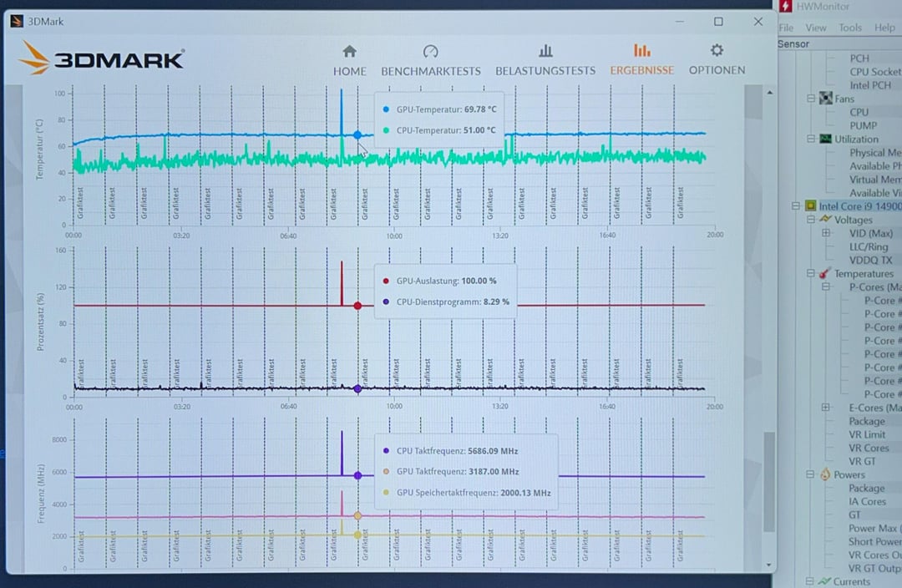Click the Intel Core i9 CPU chip icon
The image size is (902, 588).
(x=810, y=206)
